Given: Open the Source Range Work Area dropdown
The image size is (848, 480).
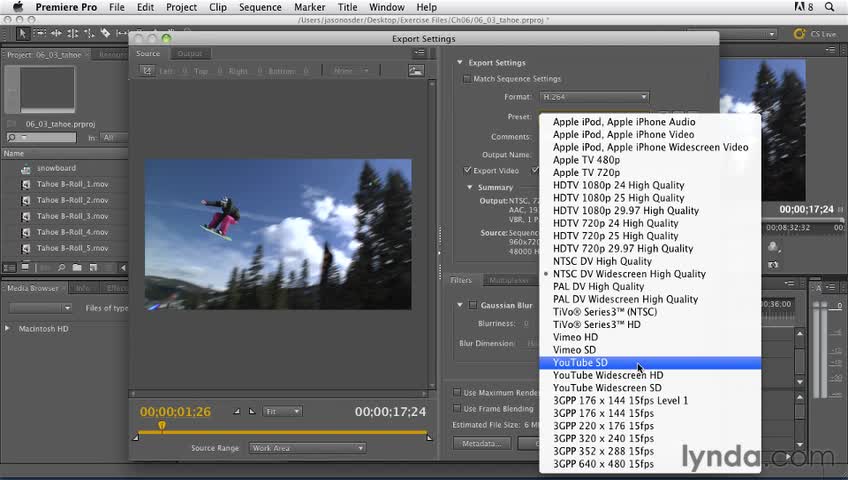Looking at the screenshot, I should click(x=307, y=448).
